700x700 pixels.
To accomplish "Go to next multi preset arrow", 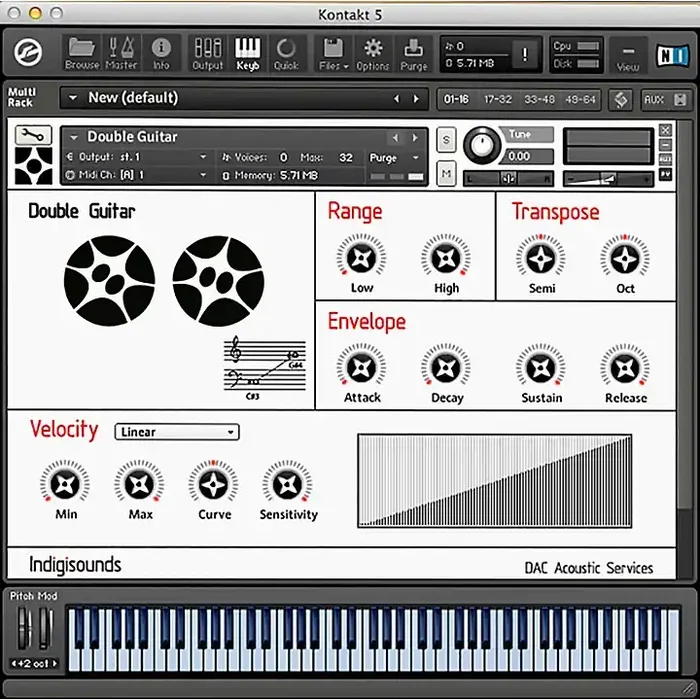I will tap(416, 99).
